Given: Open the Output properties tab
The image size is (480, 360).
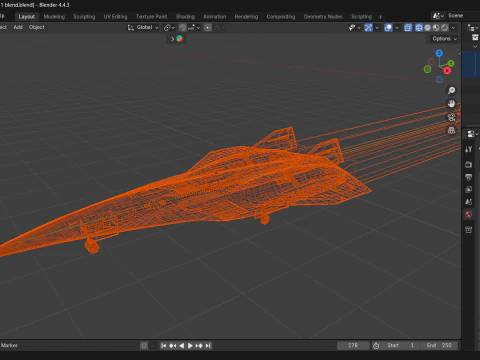Looking at the screenshot, I should click(469, 177).
